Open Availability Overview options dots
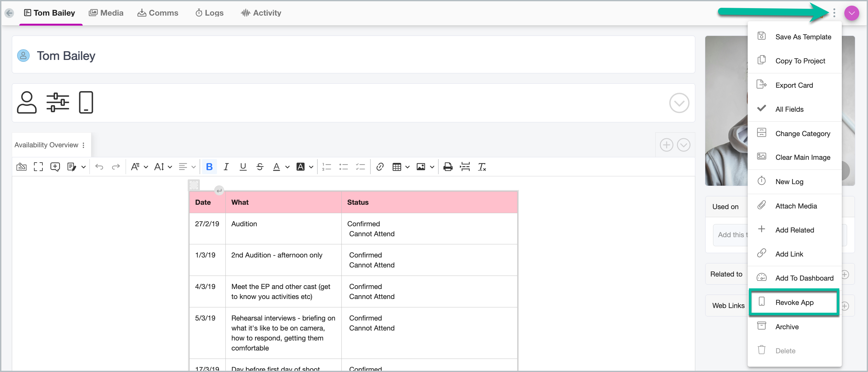This screenshot has width=868, height=372. [x=83, y=145]
